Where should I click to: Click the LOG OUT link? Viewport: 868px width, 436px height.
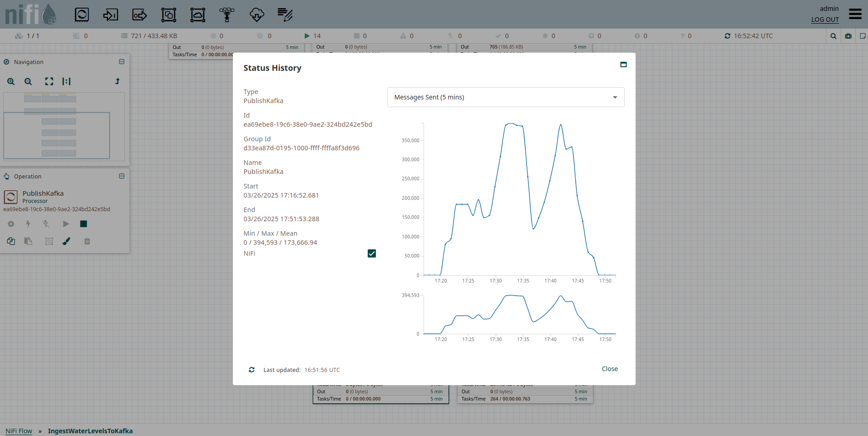pyautogui.click(x=824, y=20)
